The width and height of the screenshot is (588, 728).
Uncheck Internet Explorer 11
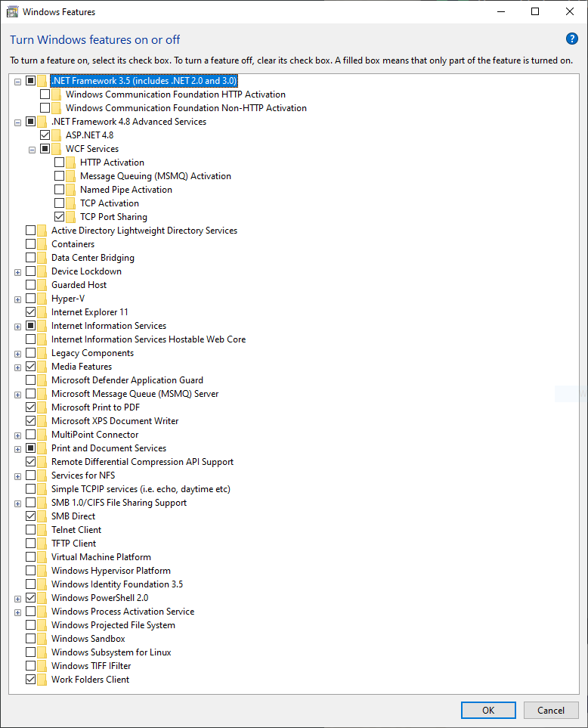[x=31, y=311]
